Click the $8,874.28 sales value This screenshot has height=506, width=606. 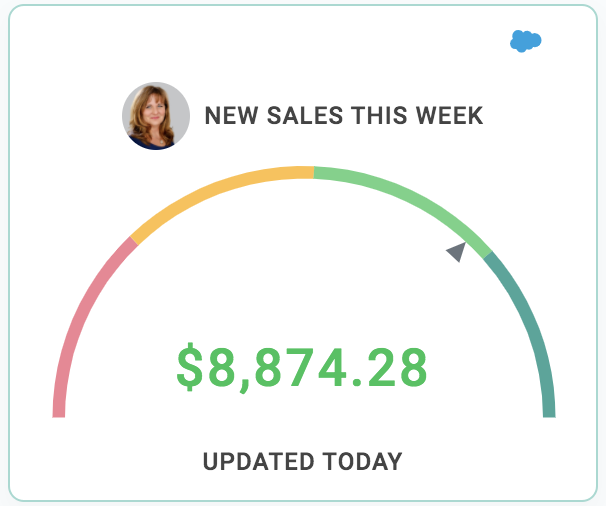pos(302,367)
